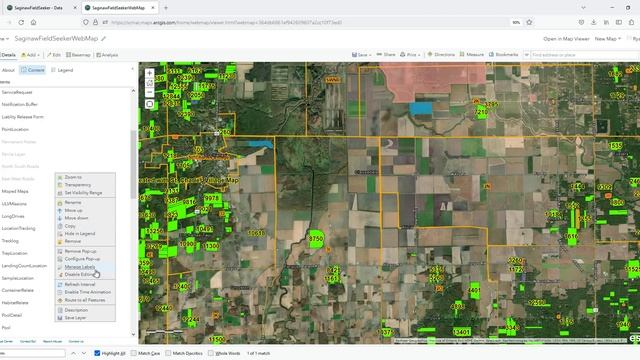Choose Set Visibility Range
Viewport: 640px width, 360px height.
click(x=83, y=193)
